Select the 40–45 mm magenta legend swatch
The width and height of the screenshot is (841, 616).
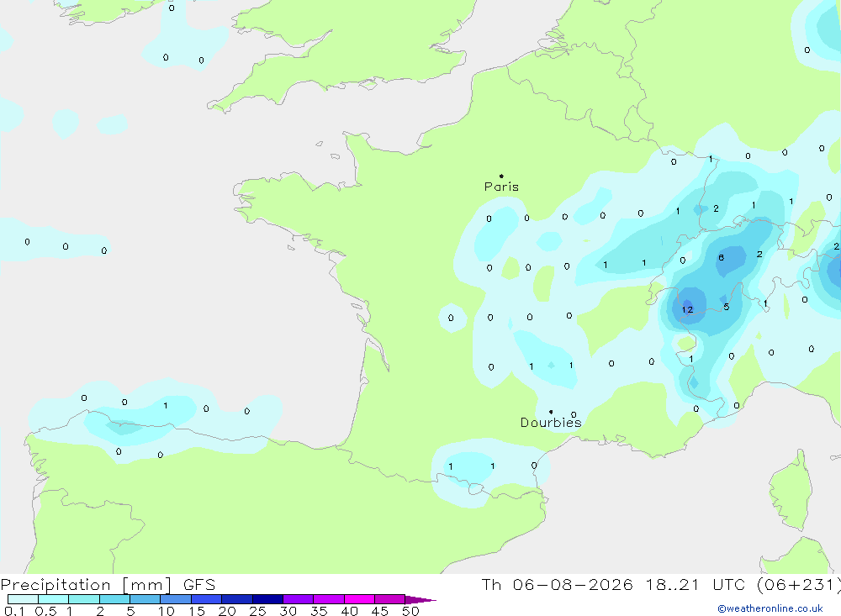tap(359, 599)
